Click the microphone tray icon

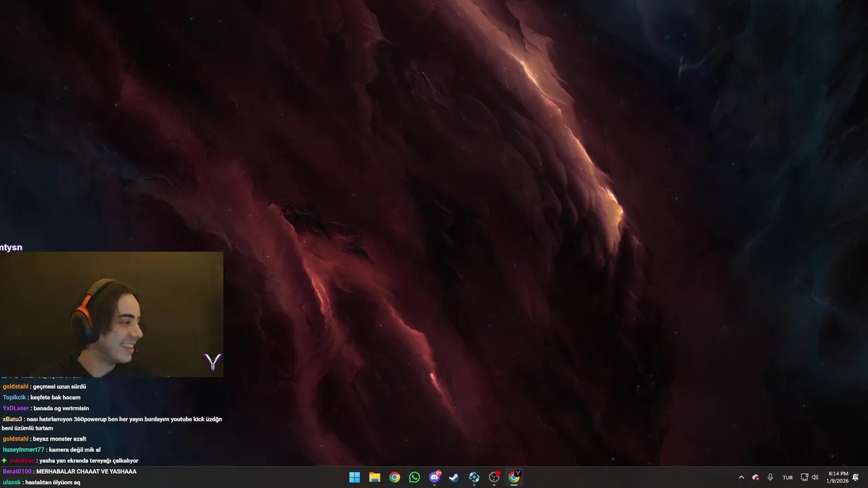coord(770,477)
